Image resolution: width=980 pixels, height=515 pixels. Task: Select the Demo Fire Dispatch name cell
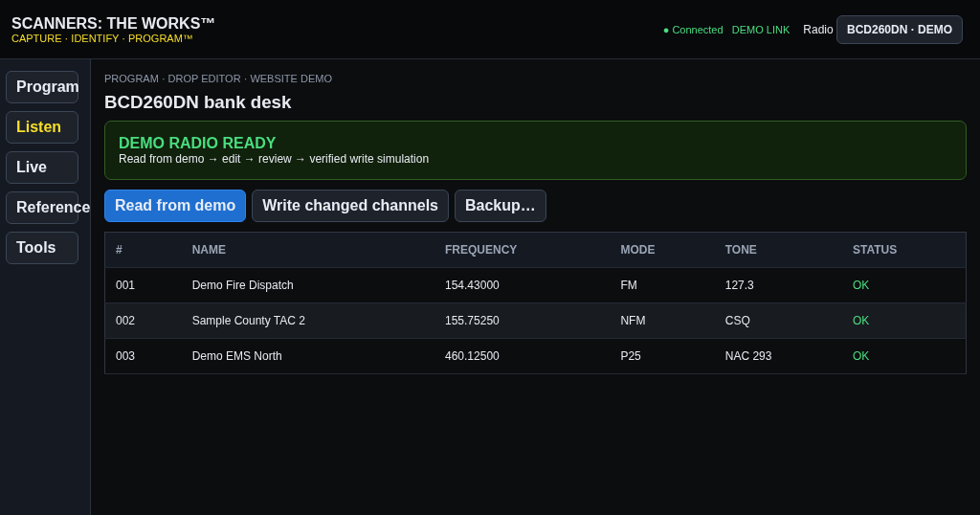(x=242, y=285)
